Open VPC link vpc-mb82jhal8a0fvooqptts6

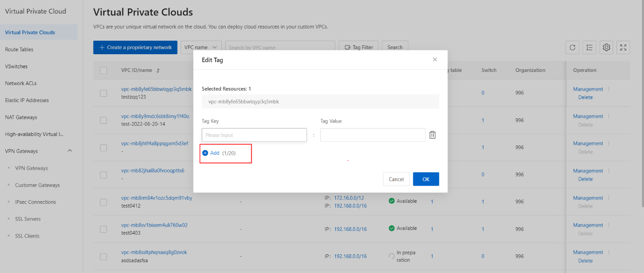tap(153, 170)
